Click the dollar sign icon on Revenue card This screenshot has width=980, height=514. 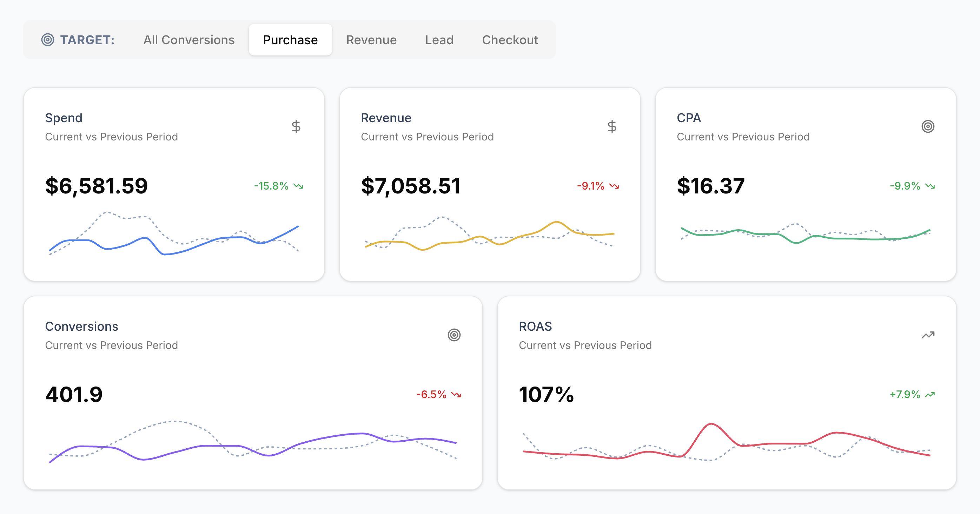(612, 127)
